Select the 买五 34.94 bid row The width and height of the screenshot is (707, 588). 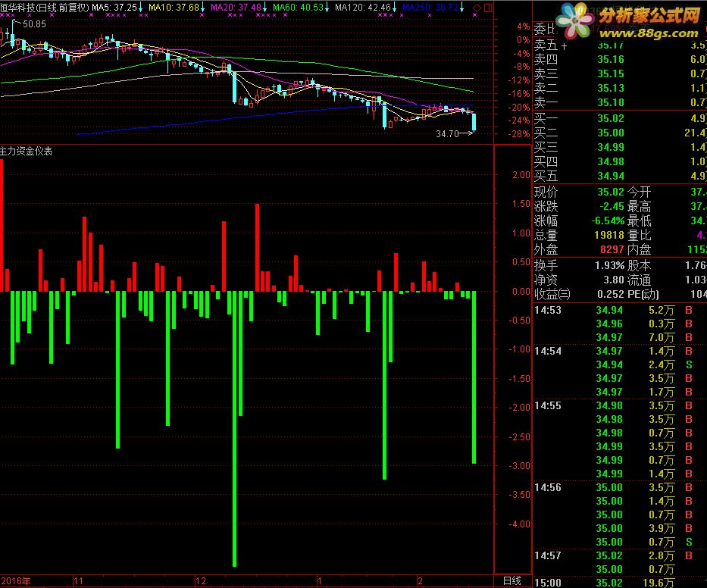[x=620, y=177]
